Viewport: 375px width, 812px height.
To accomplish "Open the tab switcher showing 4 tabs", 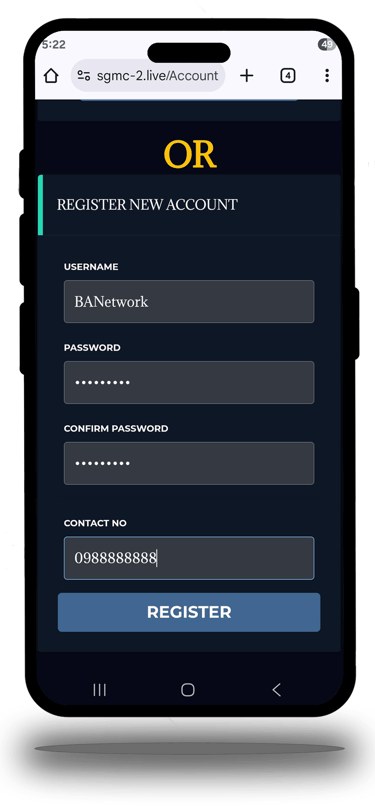I will 288,76.
